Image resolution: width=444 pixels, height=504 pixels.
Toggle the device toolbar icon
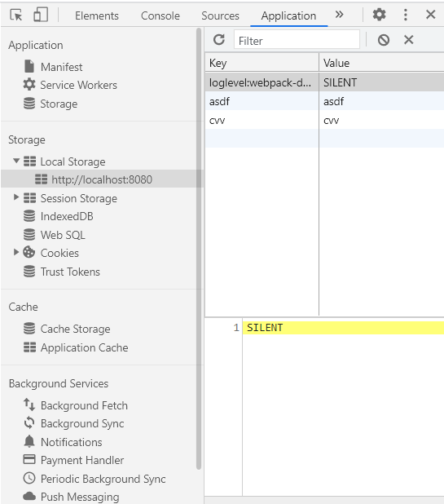41,15
